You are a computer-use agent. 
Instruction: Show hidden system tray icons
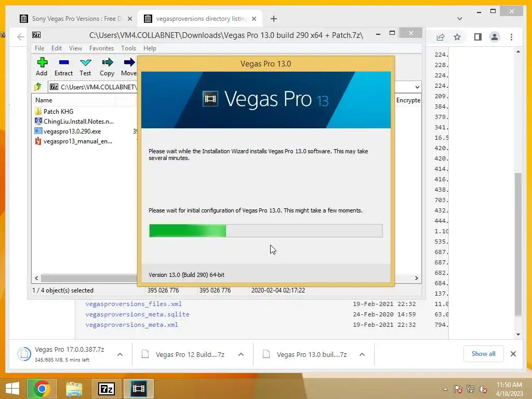coord(445,389)
